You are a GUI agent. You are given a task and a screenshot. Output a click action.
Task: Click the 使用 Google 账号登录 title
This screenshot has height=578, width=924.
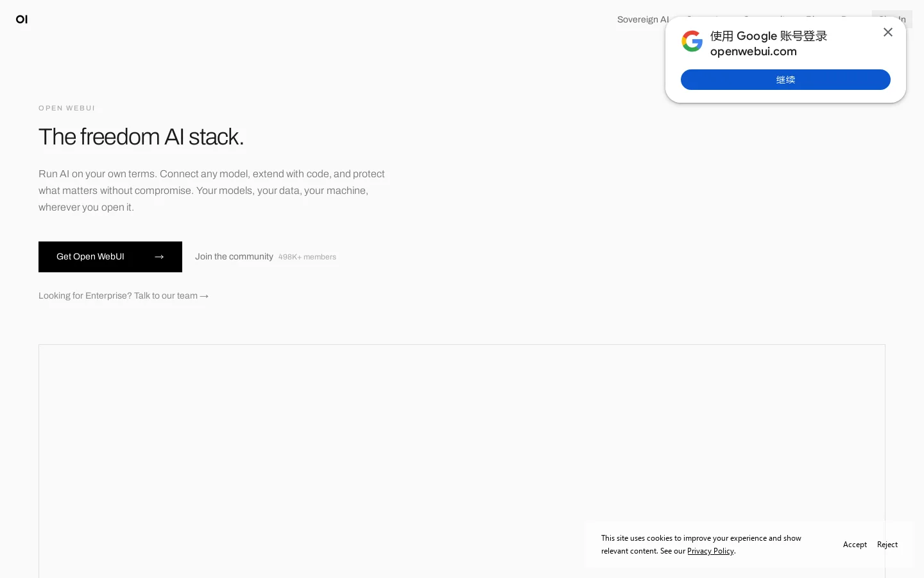tap(769, 36)
